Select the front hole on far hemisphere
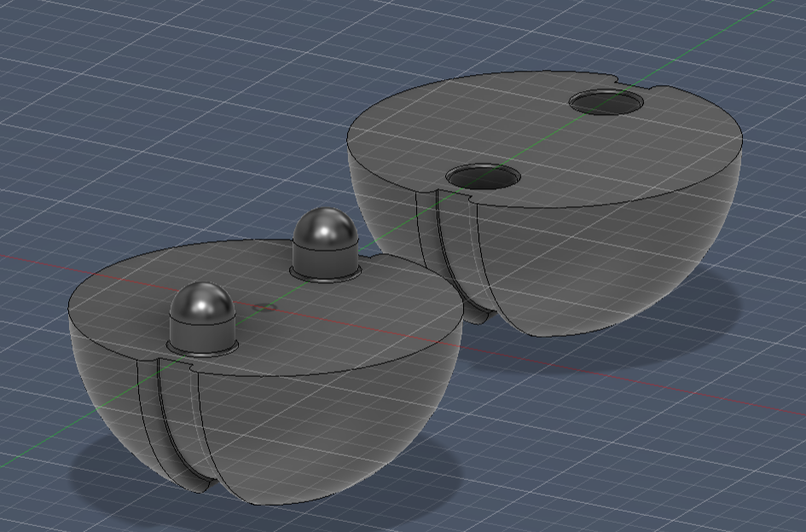The width and height of the screenshot is (806, 532). click(484, 176)
